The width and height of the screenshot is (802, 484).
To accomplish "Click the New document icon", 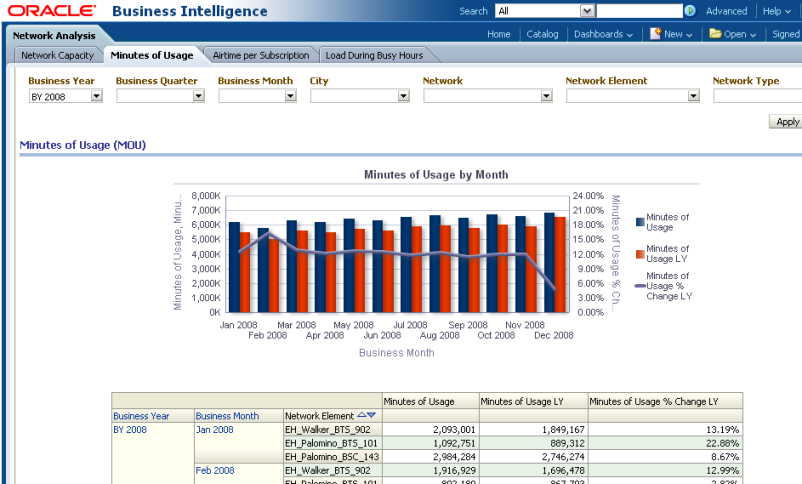I will pos(655,34).
